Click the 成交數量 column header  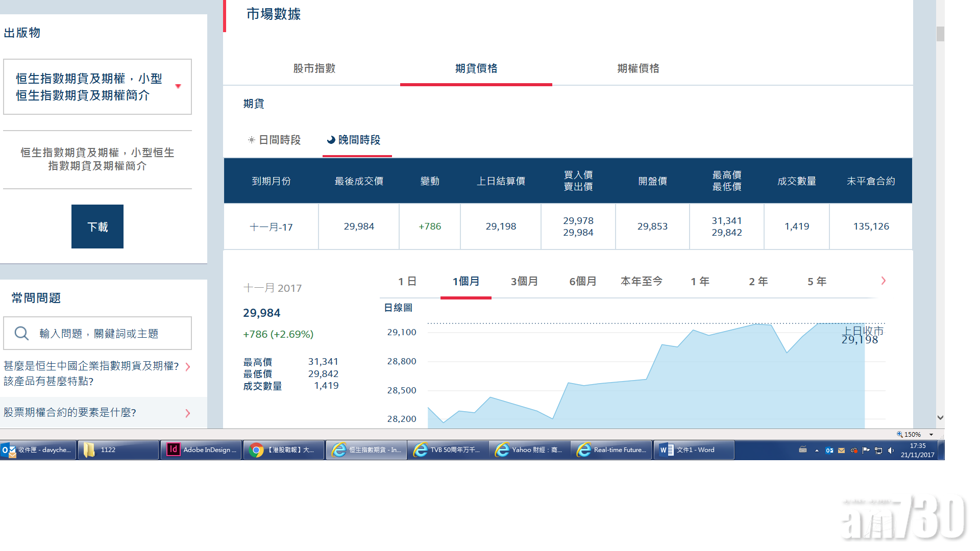pos(797,181)
